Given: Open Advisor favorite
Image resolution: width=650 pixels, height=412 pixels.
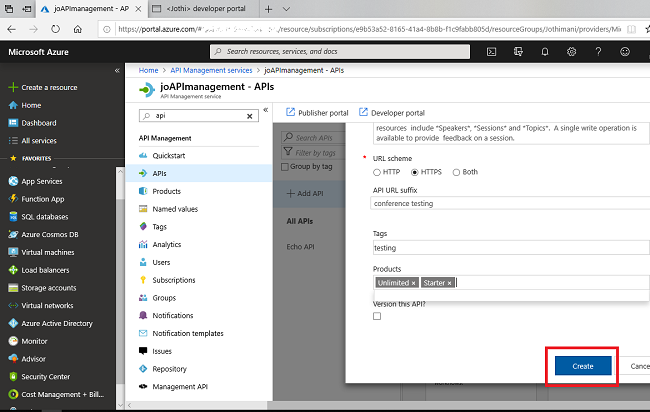Looking at the screenshot, I should [x=27, y=359].
